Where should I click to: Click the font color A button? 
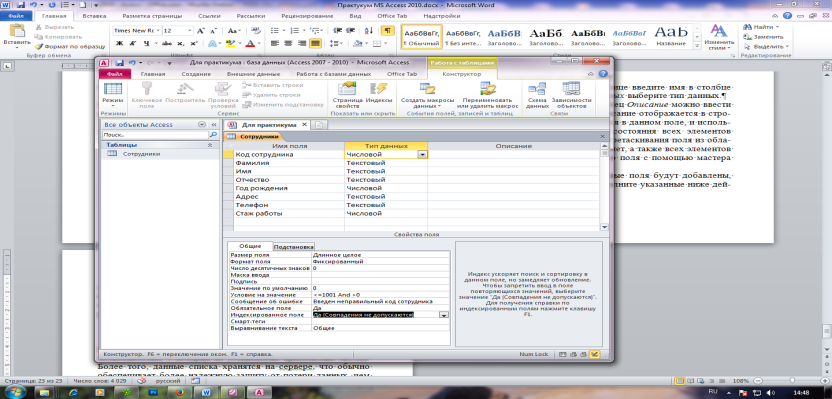[250, 43]
